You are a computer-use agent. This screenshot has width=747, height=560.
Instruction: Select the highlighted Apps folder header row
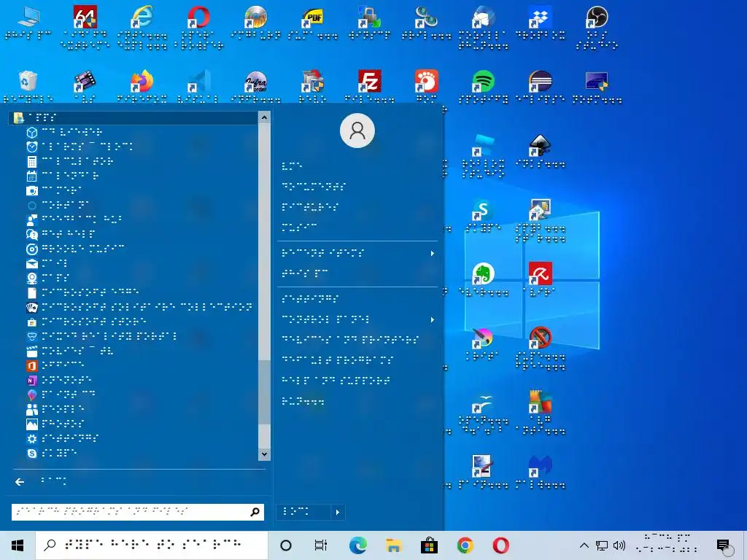point(133,117)
